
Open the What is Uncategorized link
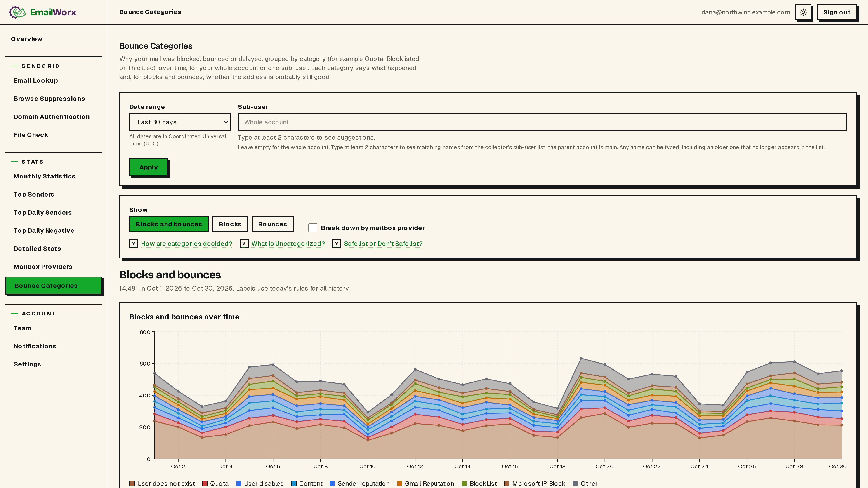[x=288, y=244]
